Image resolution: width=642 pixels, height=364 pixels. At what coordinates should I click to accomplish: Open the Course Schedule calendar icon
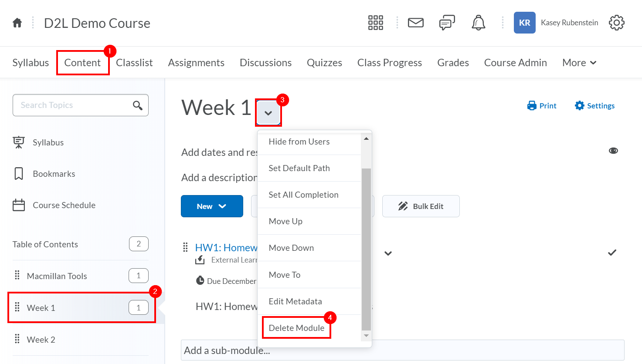tap(18, 205)
